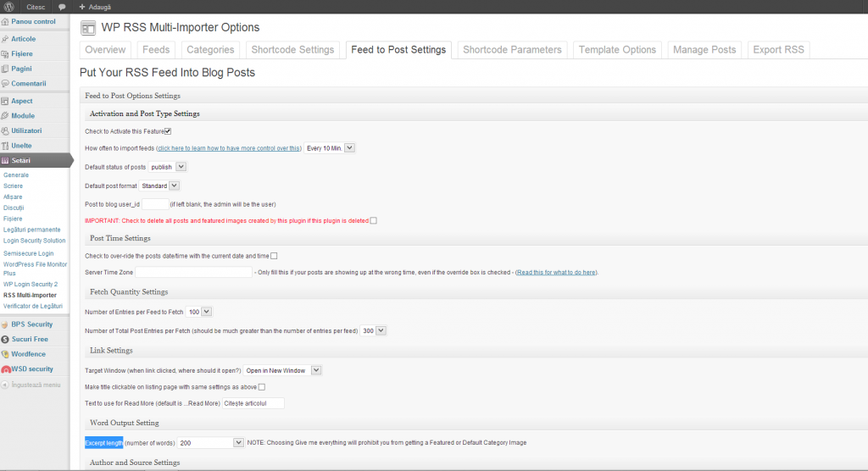Switch to Shortcode Parameters tab
Viewport: 868px width, 471px height.
512,50
